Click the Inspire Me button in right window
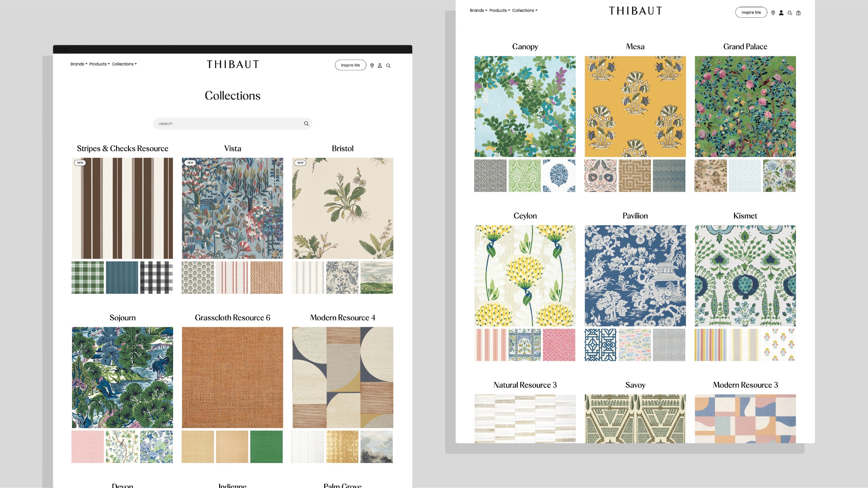 (x=751, y=12)
